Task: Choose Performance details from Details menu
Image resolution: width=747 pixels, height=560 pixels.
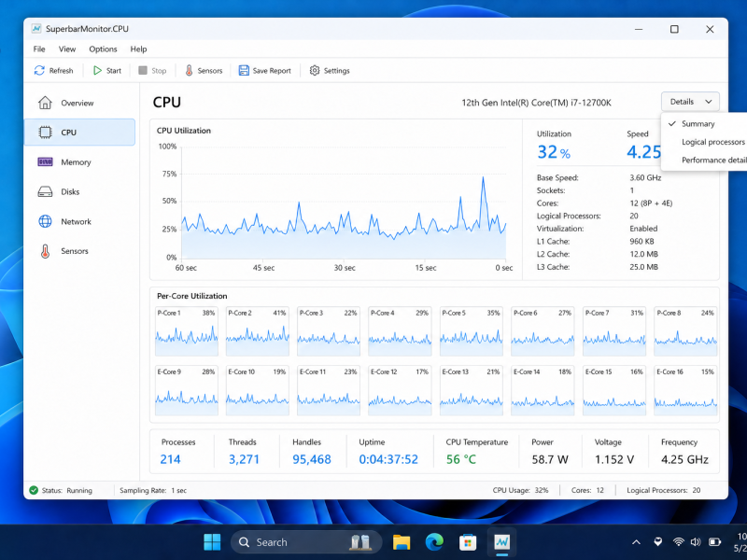Action: (704, 160)
